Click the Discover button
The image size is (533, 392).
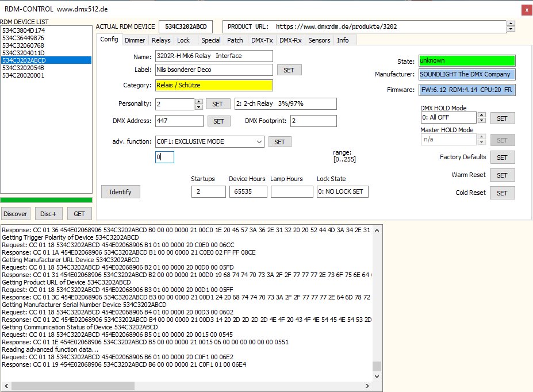pos(15,214)
